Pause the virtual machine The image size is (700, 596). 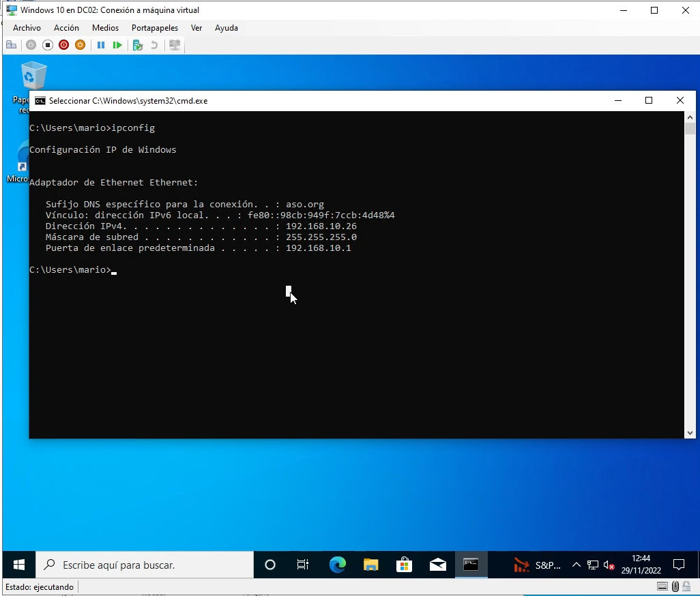tap(100, 45)
